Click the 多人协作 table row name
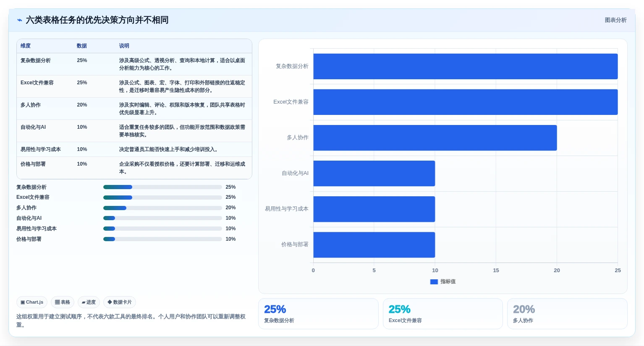644x346 pixels. point(31,105)
